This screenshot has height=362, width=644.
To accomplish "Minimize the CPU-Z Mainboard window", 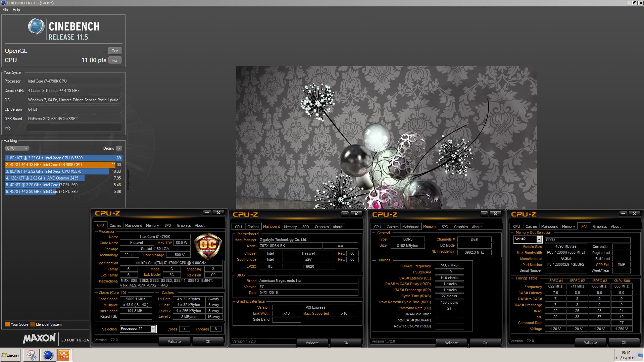I will pos(345,214).
